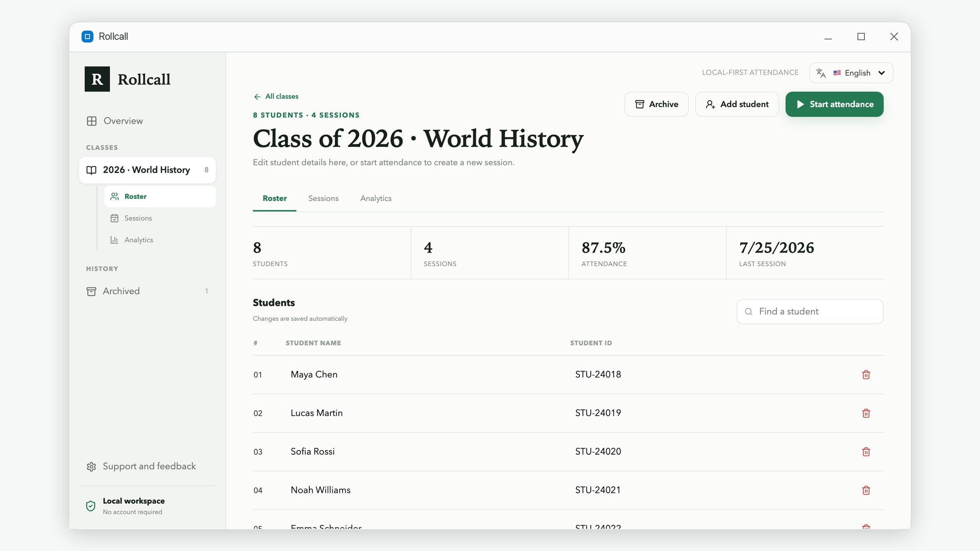Edit student ID STU-24019
This screenshot has height=551, width=980.
click(704, 413)
